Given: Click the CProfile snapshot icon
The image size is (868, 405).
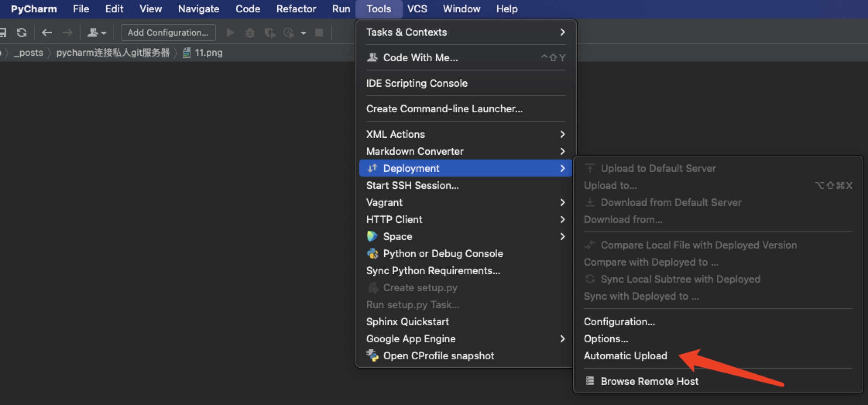Looking at the screenshot, I should (372, 355).
